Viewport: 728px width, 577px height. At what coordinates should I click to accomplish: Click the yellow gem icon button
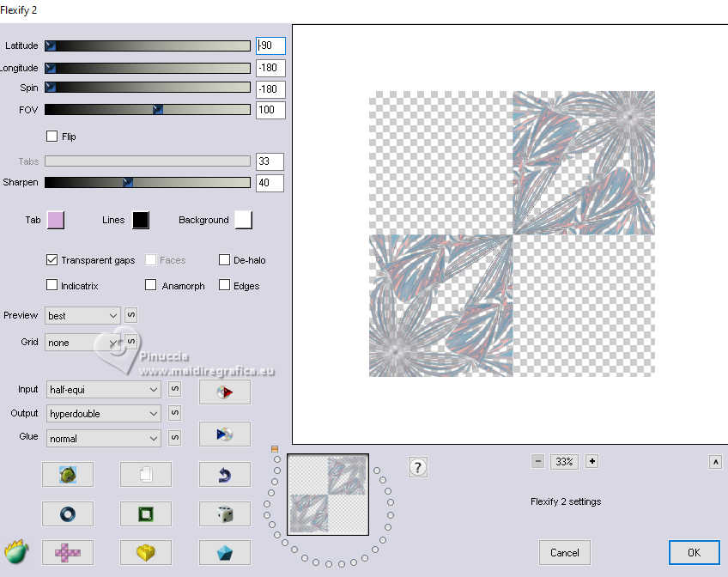click(146, 552)
